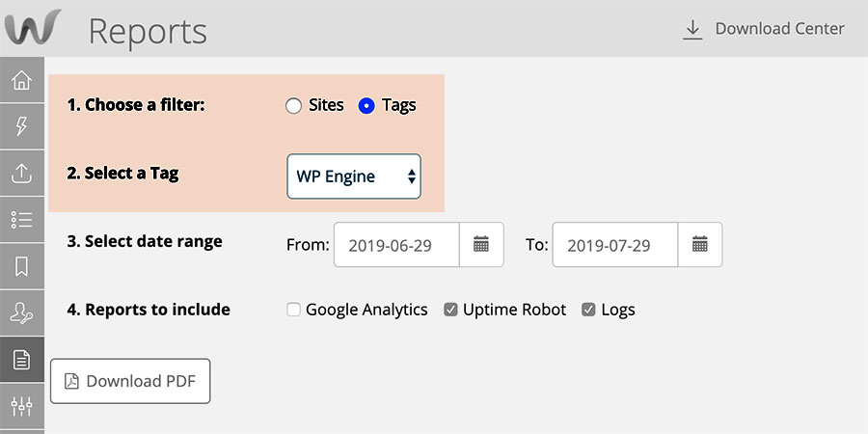Viewport: 868px width, 434px height.
Task: Uncheck the Uptime Robot checkbox
Action: (x=450, y=310)
